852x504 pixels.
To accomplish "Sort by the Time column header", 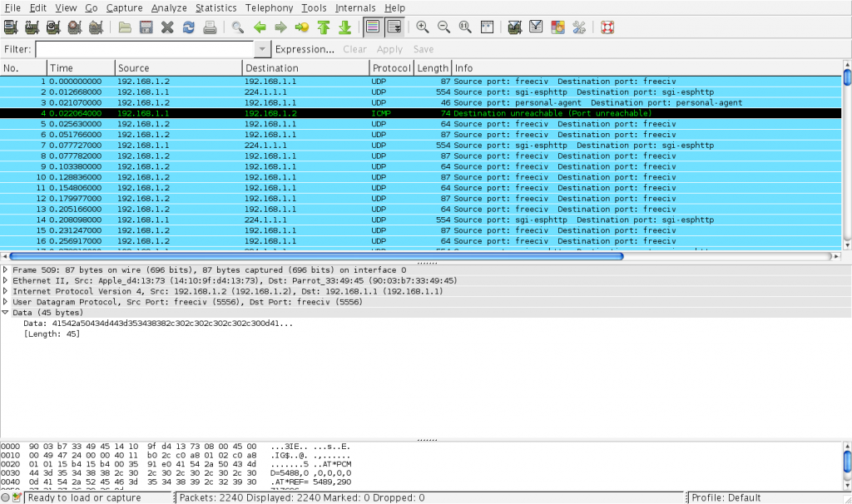I will pyautogui.click(x=81, y=68).
